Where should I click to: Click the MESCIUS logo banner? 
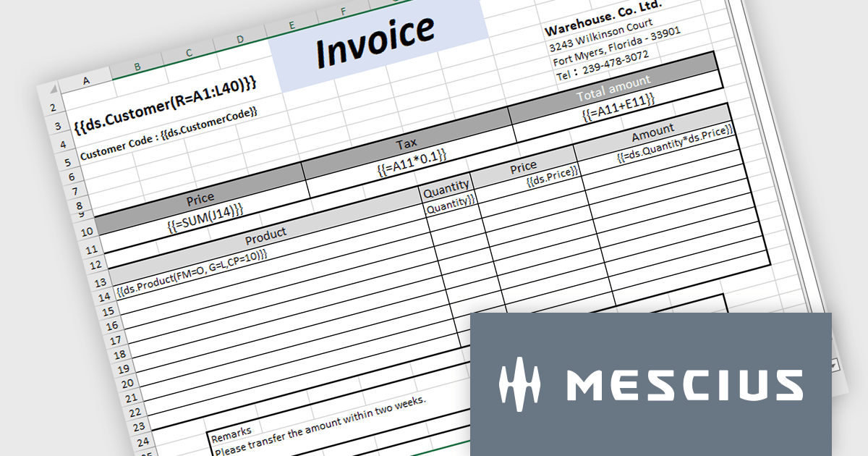(651, 384)
